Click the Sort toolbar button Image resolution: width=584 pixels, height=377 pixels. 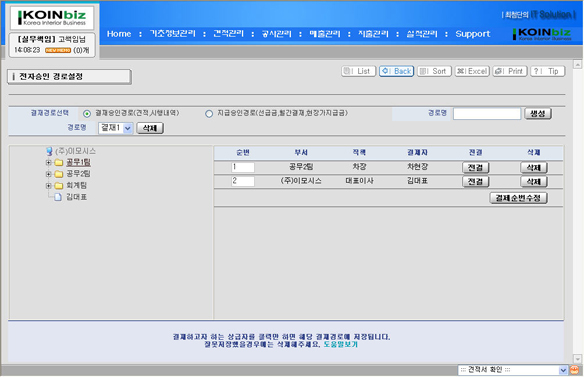pyautogui.click(x=434, y=71)
